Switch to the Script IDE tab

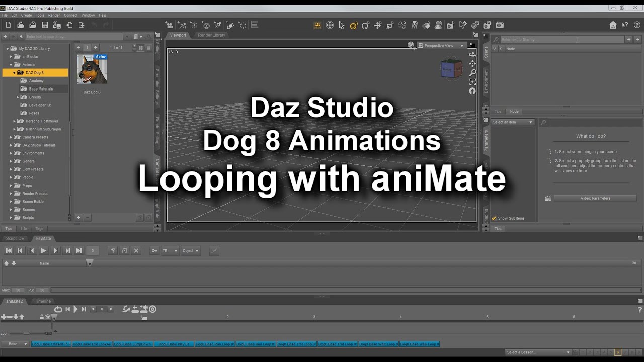point(15,238)
